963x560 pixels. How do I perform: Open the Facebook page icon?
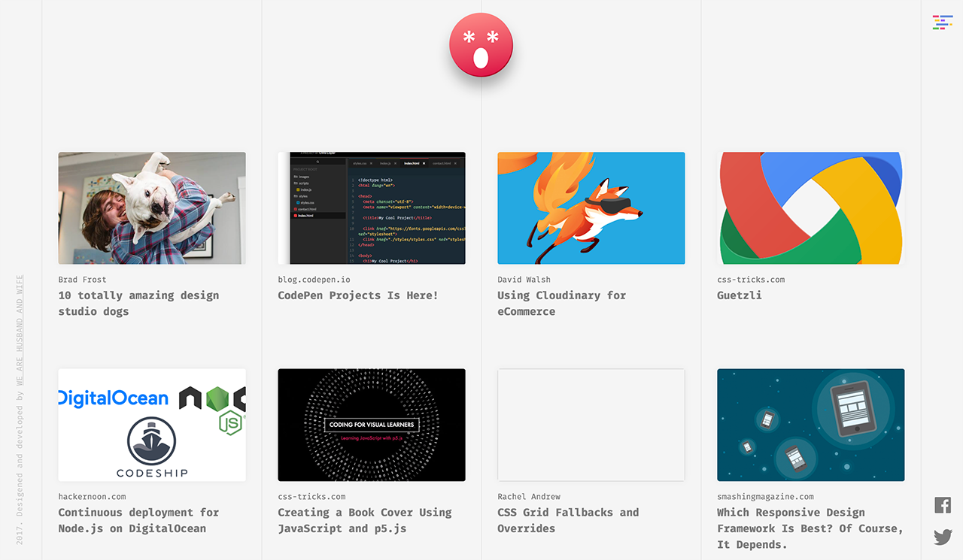pyautogui.click(x=943, y=505)
